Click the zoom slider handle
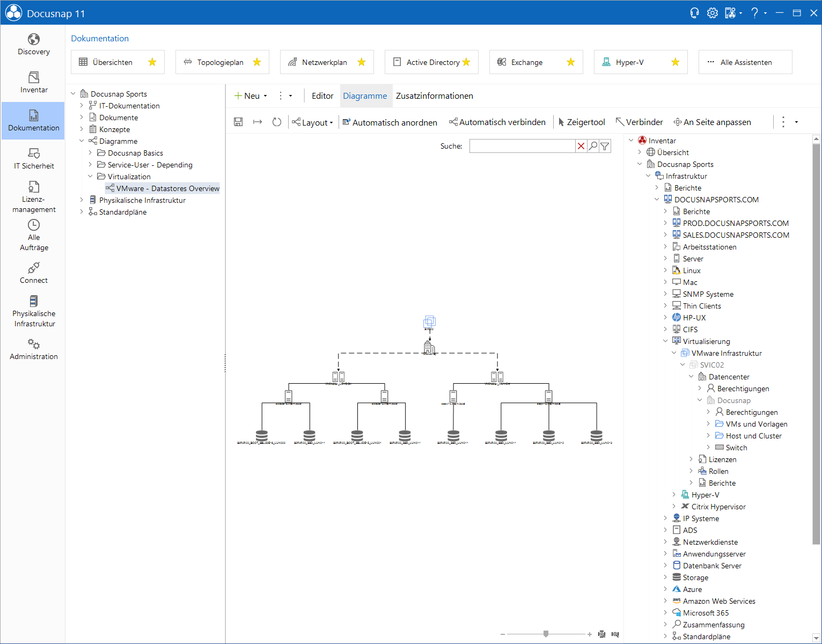822x644 pixels. (546, 634)
